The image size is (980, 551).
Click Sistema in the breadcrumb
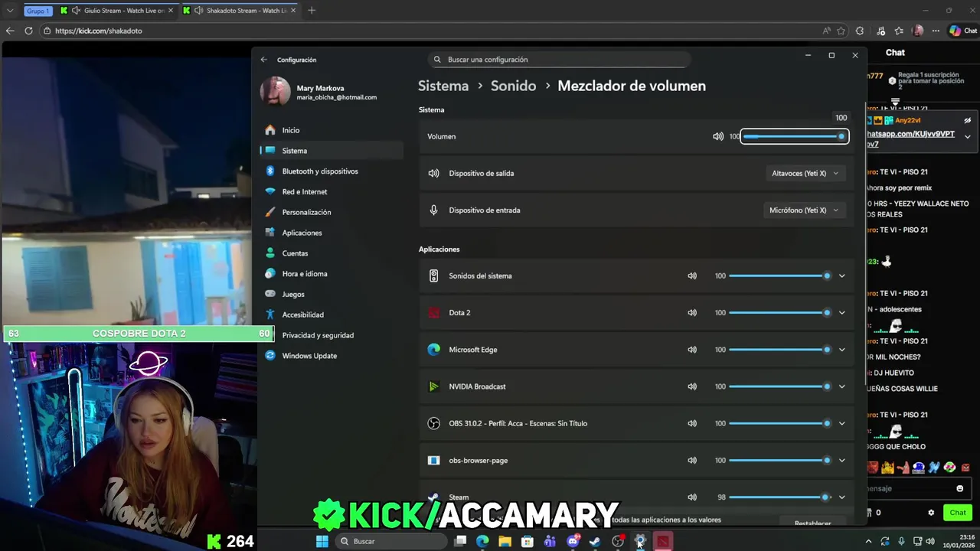[x=443, y=86]
